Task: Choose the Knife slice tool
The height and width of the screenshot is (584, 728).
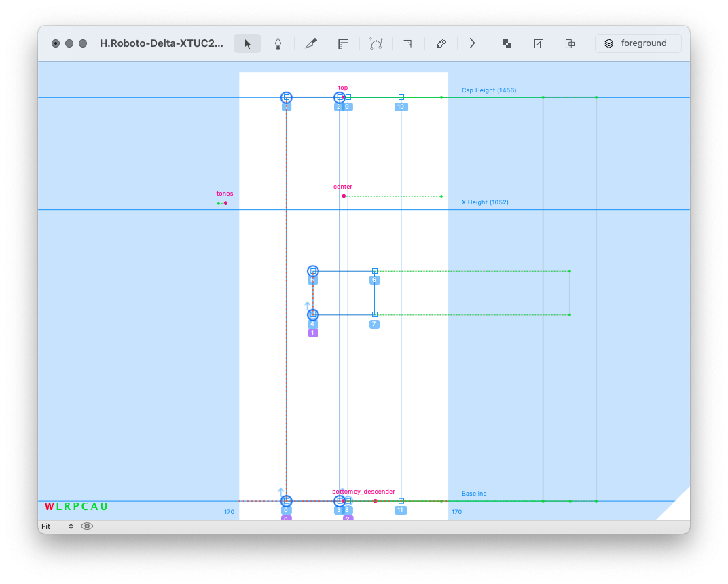Action: click(310, 43)
